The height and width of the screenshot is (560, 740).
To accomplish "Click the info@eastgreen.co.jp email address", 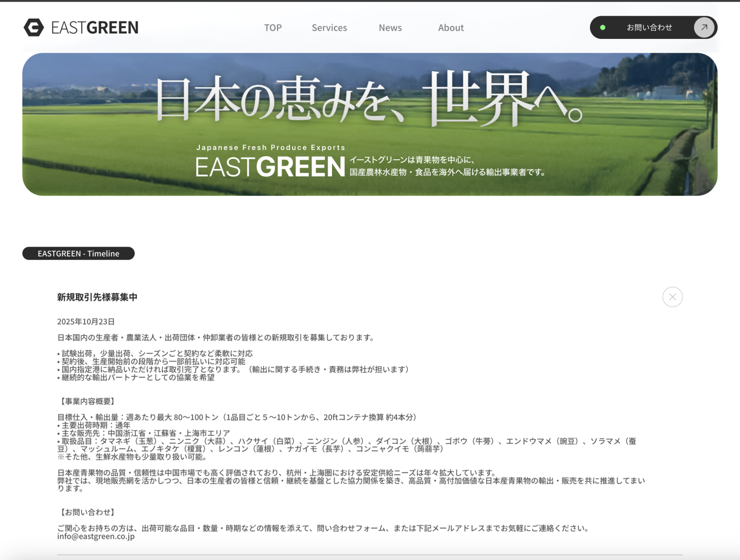I will (x=95, y=537).
